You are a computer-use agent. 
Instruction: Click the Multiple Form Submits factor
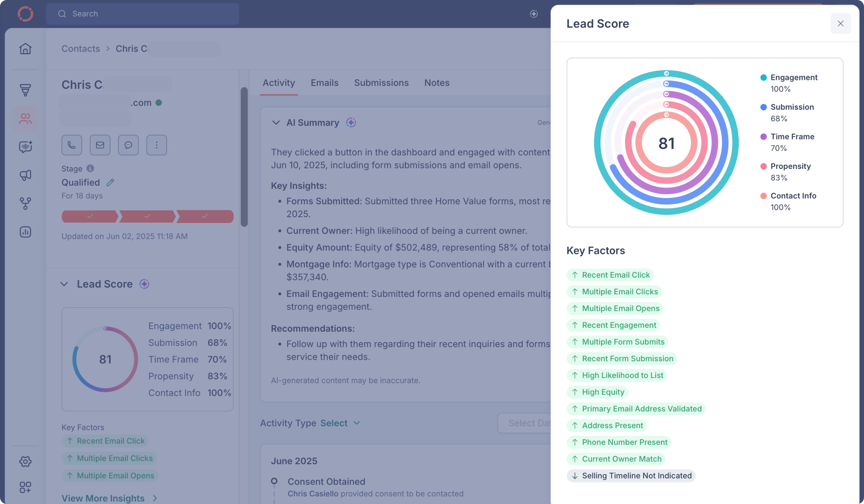617,342
